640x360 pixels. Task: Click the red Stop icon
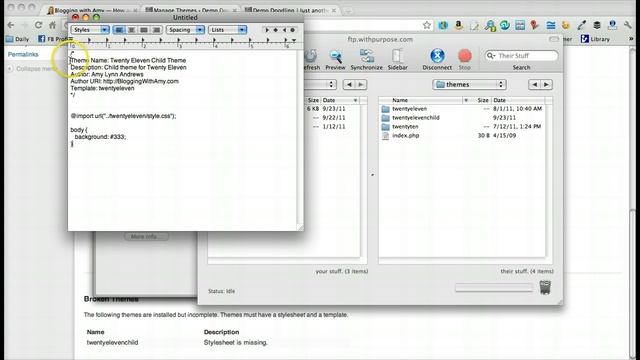tap(464, 56)
